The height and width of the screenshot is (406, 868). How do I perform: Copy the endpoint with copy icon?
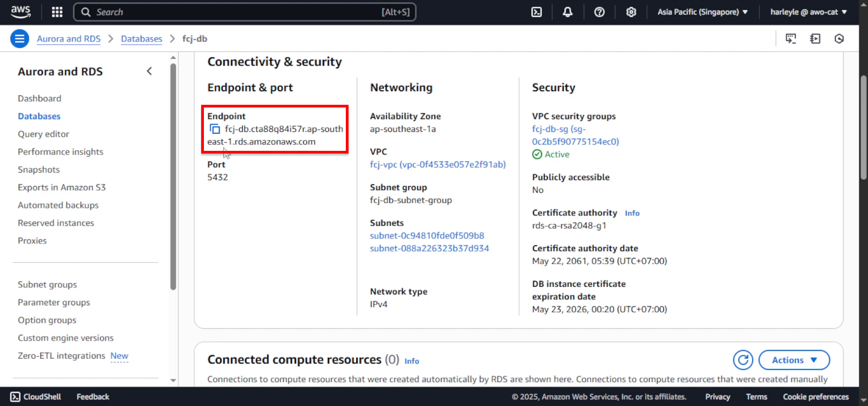215,129
